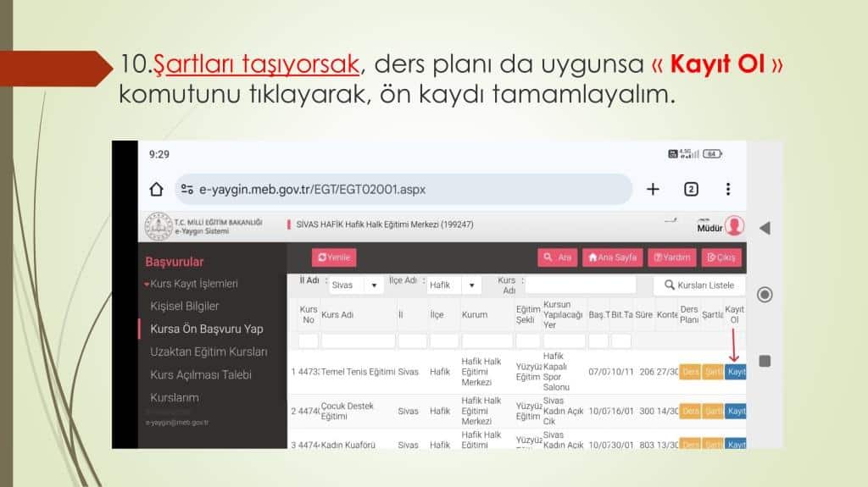Tap the Android recent apps square

click(x=765, y=361)
